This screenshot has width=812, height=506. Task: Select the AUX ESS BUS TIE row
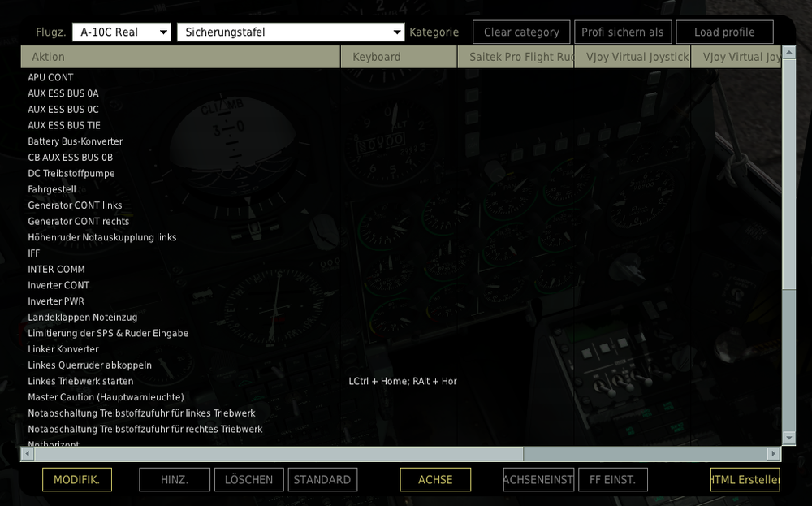(401, 125)
